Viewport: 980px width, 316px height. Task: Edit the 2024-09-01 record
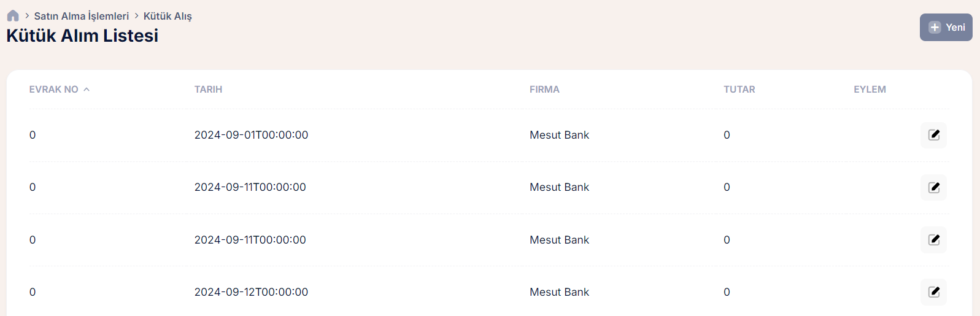click(x=933, y=135)
